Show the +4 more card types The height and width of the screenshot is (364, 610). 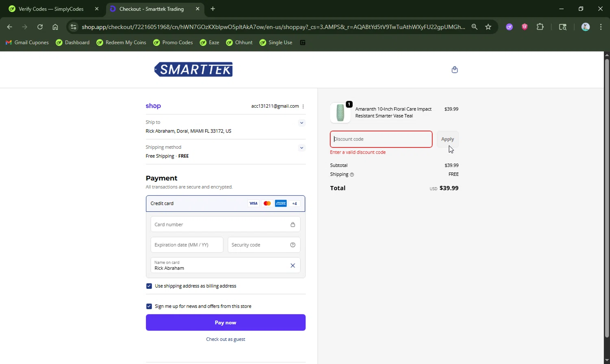[294, 204]
